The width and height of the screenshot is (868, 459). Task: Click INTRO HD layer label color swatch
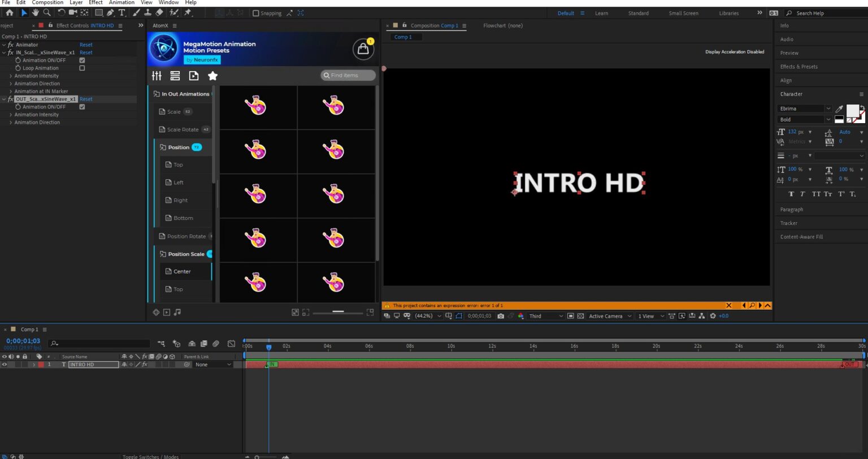coord(41,365)
